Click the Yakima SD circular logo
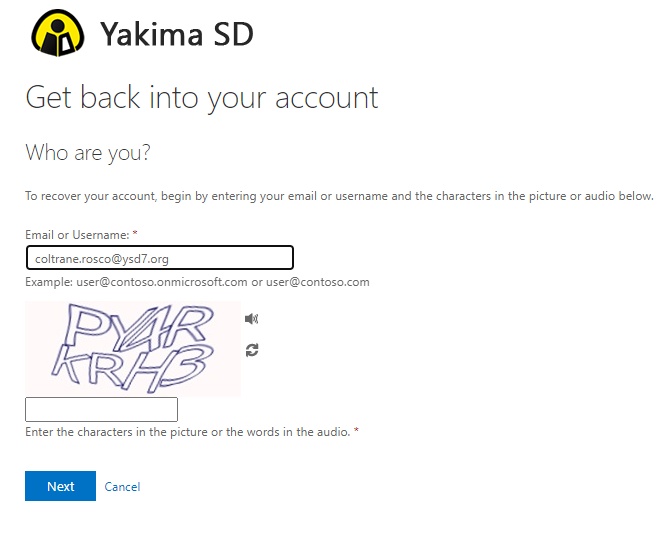The width and height of the screenshot is (671, 536). point(57,33)
